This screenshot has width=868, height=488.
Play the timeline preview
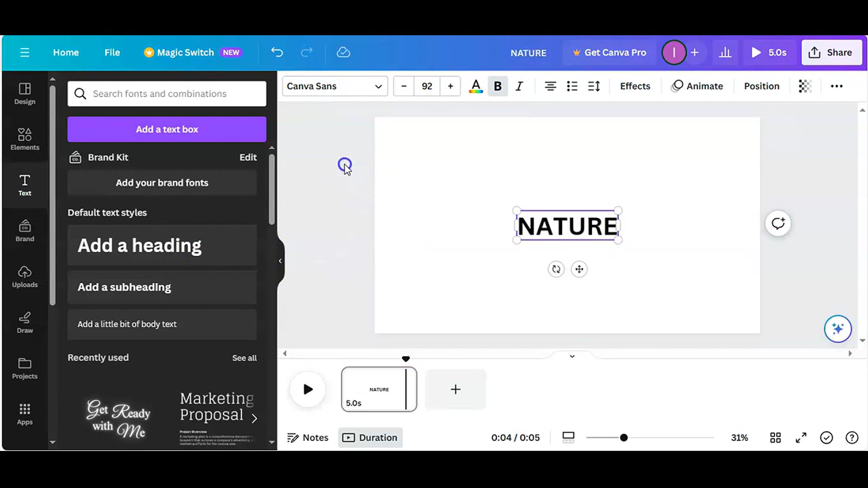click(308, 389)
